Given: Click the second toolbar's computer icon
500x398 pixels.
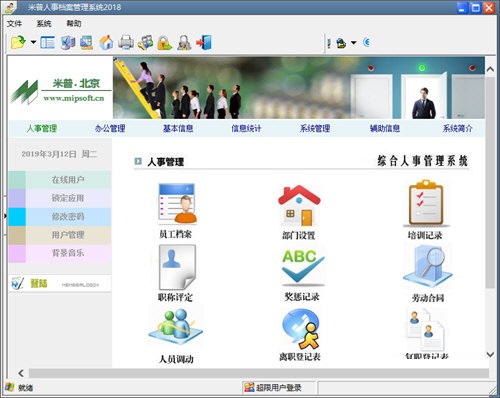Looking at the screenshot, I should 341,43.
